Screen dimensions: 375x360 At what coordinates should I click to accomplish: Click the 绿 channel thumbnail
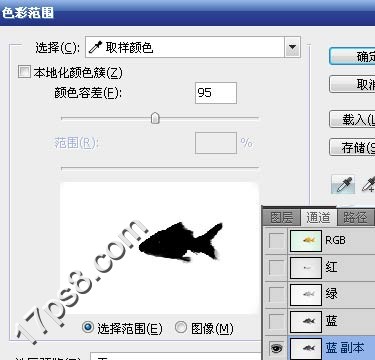(306, 294)
